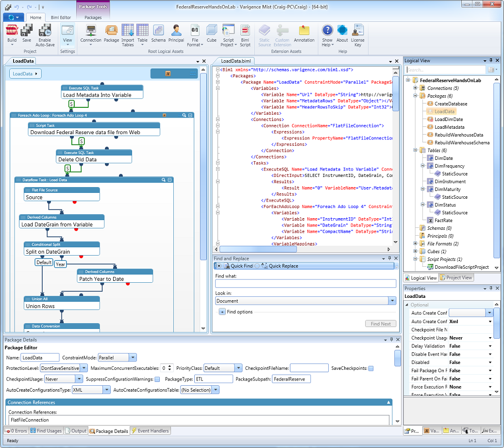Select the Quick Replace radio option
This screenshot has height=448, width=504.
click(257, 266)
